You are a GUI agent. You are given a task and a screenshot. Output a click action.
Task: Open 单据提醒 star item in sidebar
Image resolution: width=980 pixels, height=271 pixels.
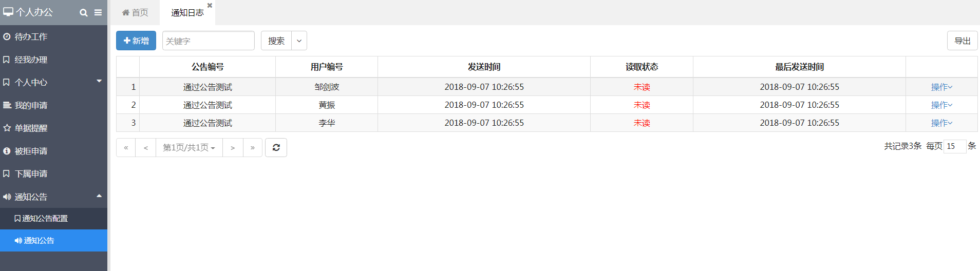point(53,128)
